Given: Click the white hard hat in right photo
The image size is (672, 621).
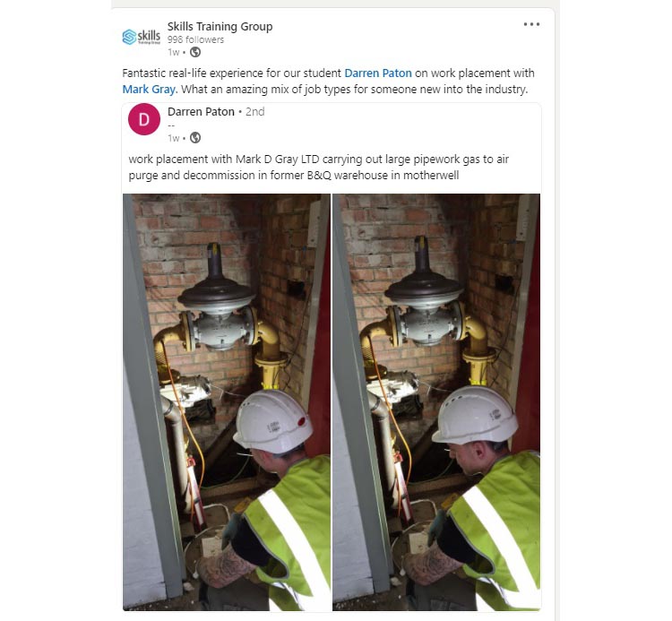Looking at the screenshot, I should [x=474, y=415].
